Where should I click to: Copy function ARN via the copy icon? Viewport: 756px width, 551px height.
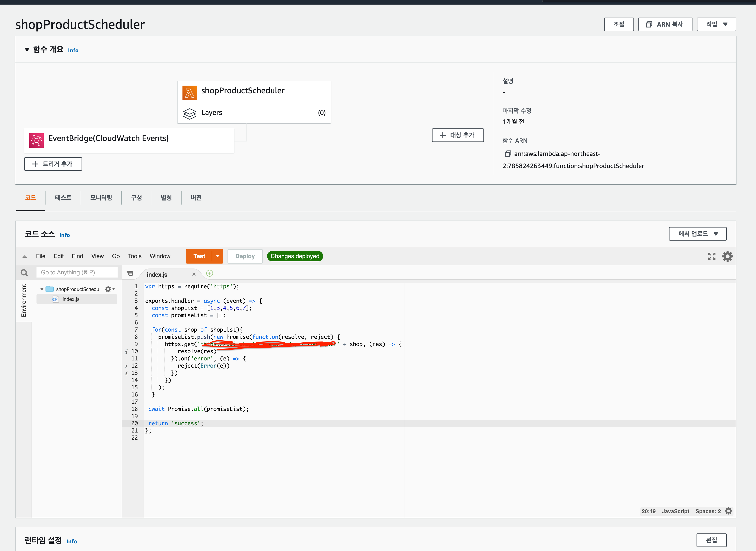click(x=508, y=154)
